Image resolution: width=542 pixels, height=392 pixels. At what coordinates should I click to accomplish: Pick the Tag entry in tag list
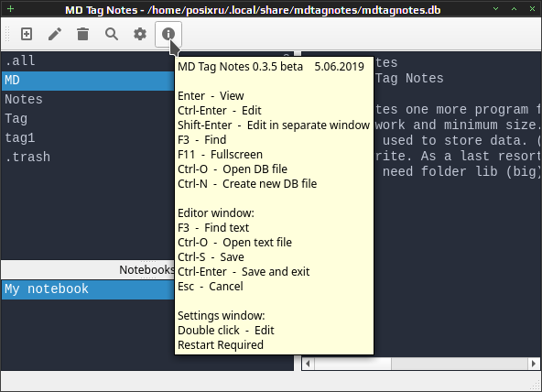(88, 119)
